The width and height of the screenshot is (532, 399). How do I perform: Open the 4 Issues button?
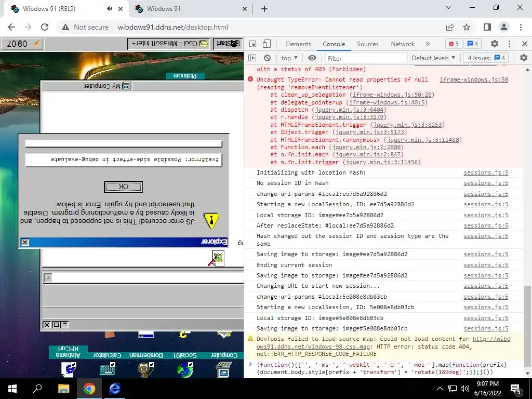tap(486, 58)
